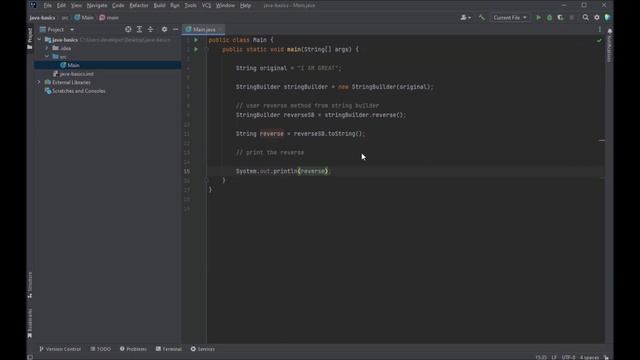Click the Stop icon in toolbar

571,18
